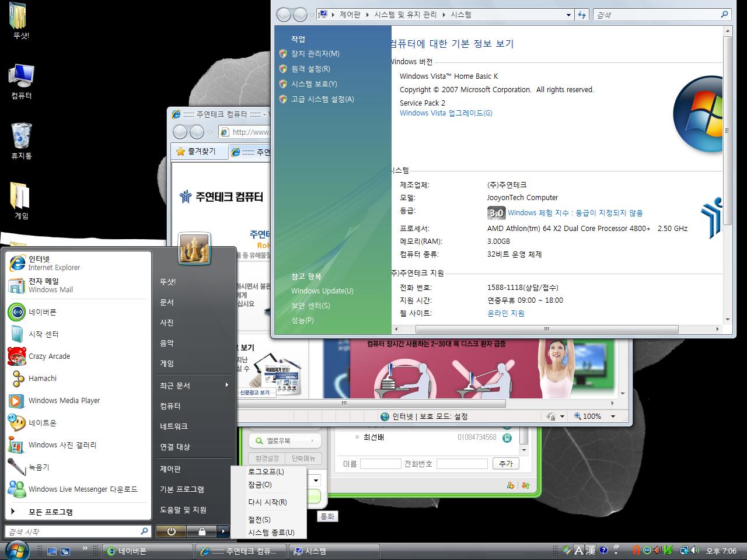Viewport: 747px width, 560px height.
Task: Click the add contact icon in 네이버폰 bottom bar
Action: point(511,485)
